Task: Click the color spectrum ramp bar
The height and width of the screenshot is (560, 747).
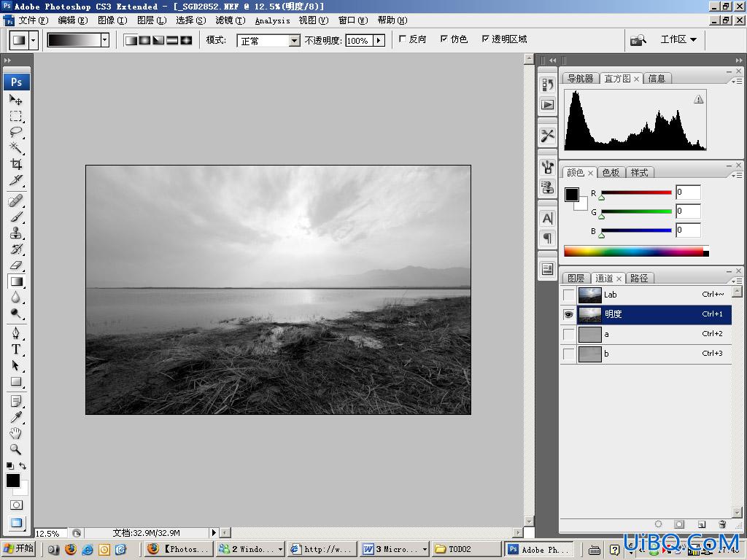Action: pyautogui.click(x=636, y=252)
